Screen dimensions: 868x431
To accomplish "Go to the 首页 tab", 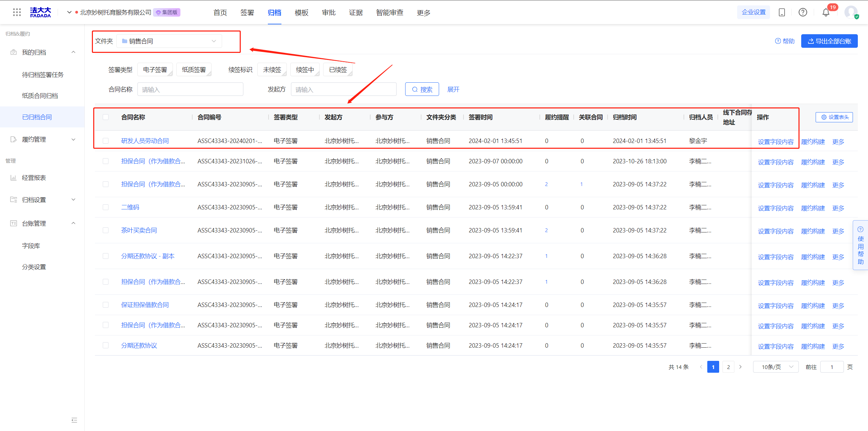I will (220, 13).
